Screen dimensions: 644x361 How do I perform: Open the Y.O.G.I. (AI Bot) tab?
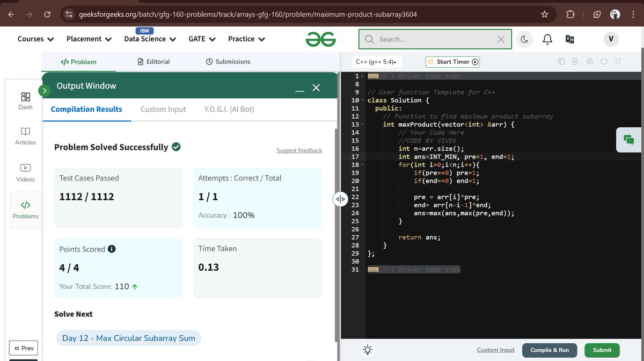tap(229, 109)
